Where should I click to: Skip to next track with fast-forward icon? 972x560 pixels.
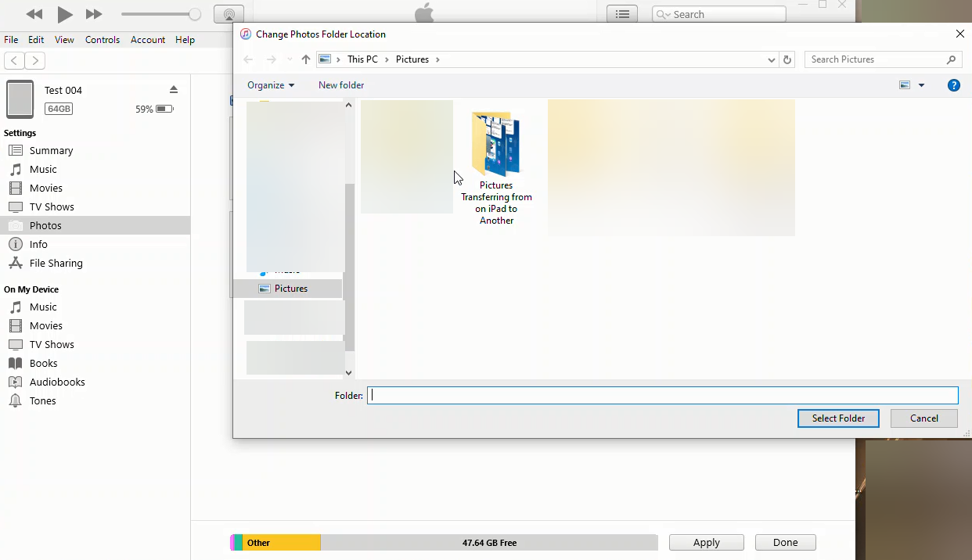coord(94,14)
